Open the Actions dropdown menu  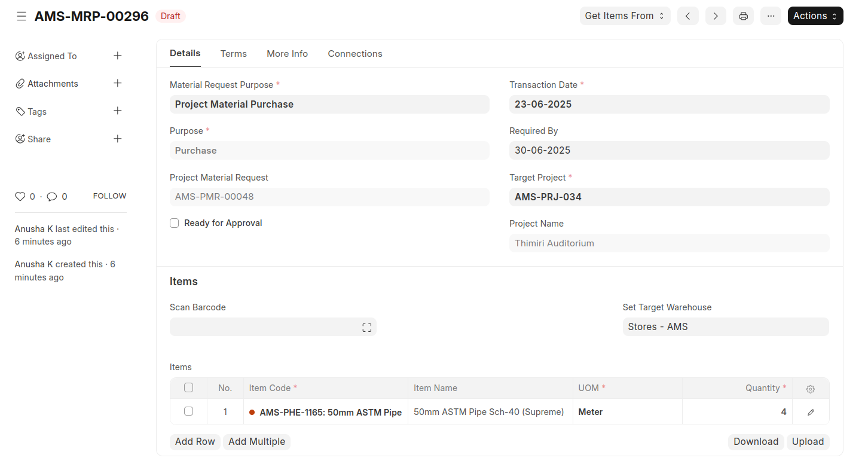click(x=815, y=16)
